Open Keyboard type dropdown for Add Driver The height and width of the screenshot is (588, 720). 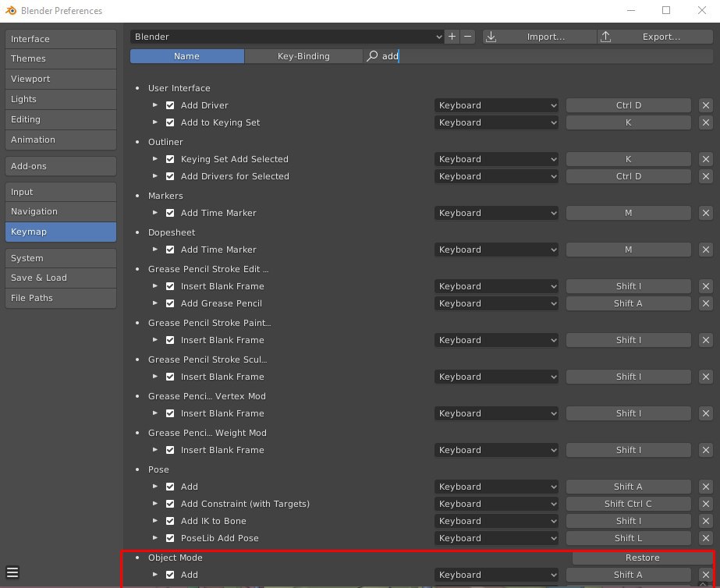pos(496,105)
